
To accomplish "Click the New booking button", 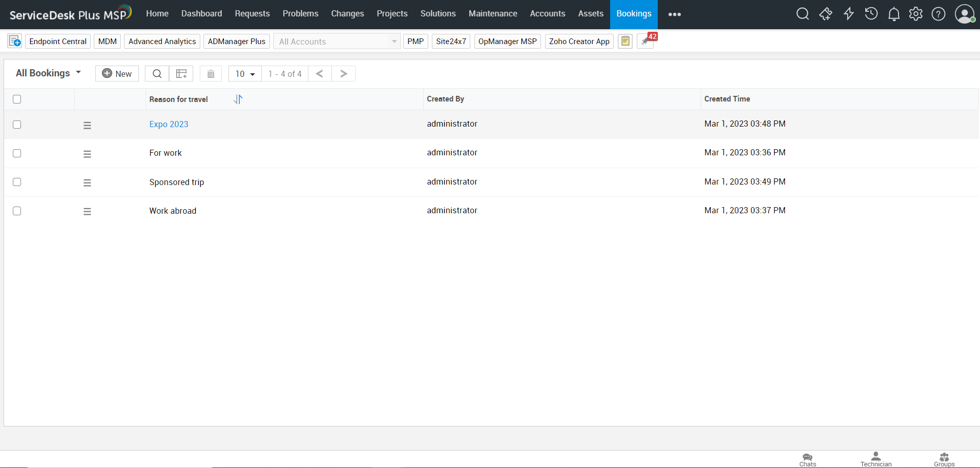I will (117, 73).
